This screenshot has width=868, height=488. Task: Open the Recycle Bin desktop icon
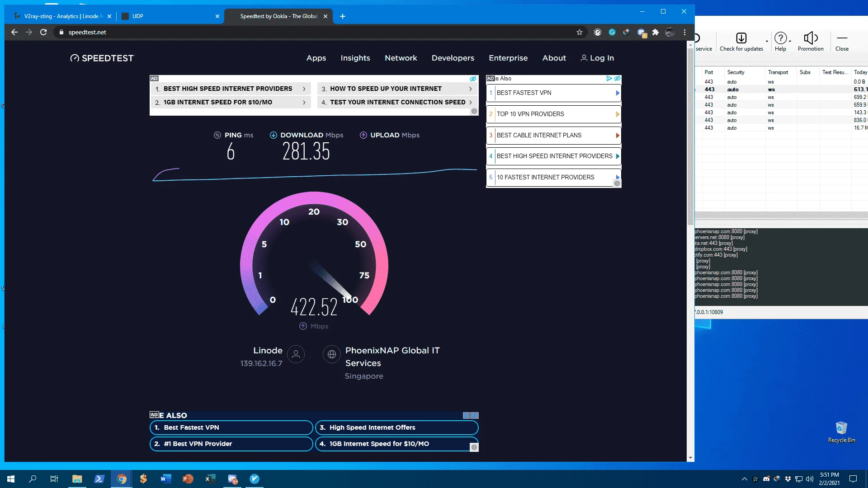click(841, 432)
